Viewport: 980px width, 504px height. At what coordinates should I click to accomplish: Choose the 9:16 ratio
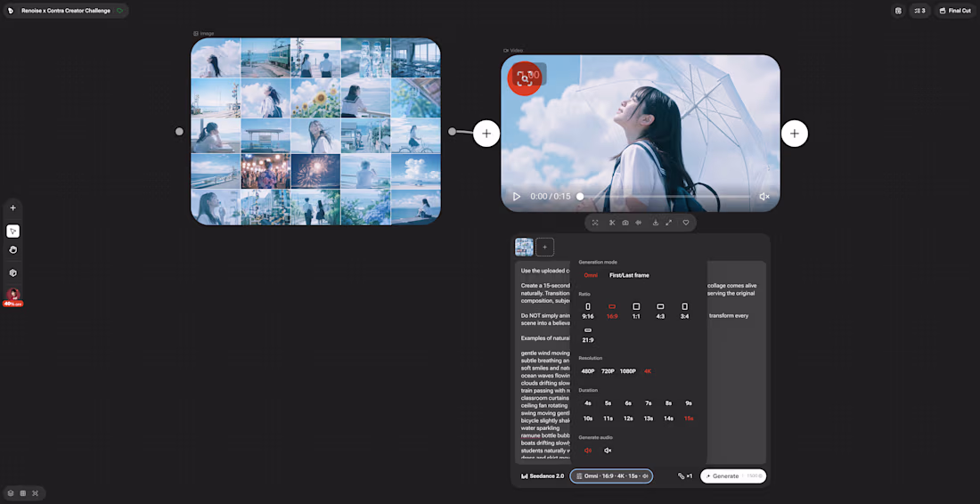click(x=587, y=311)
